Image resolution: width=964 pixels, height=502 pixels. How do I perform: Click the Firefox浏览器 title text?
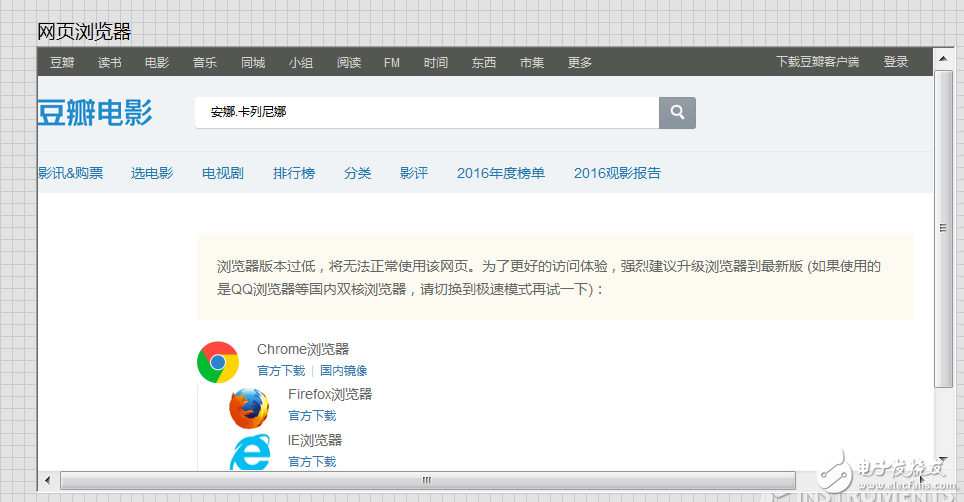pyautogui.click(x=330, y=394)
